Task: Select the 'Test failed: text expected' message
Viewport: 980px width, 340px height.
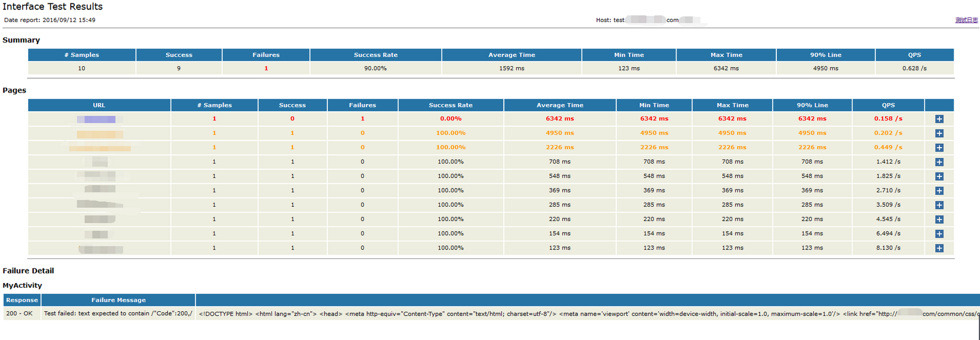Action: coord(118,314)
